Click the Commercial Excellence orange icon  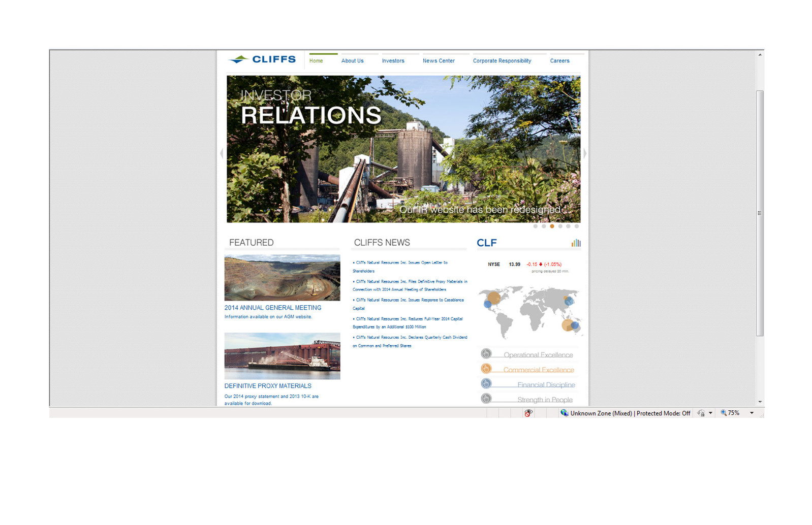tap(486, 368)
